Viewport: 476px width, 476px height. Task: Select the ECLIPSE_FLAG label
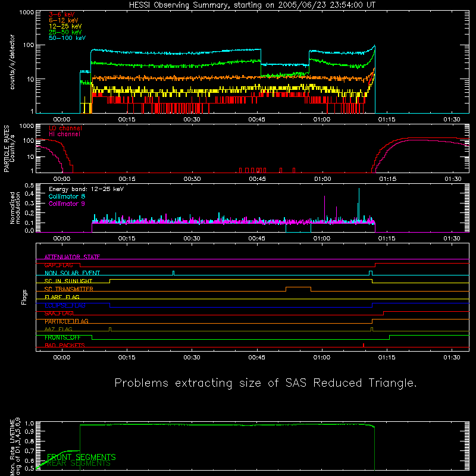pos(65,305)
